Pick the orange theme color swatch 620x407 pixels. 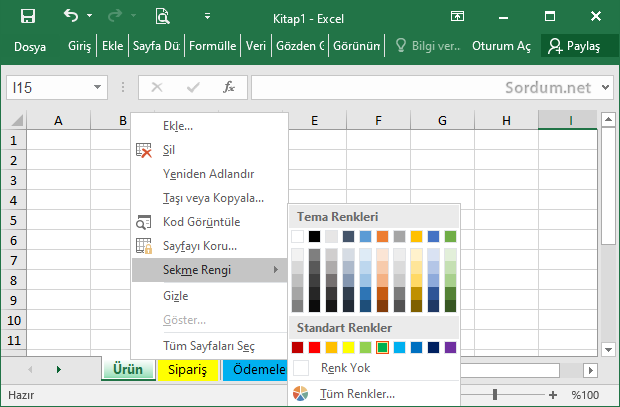coord(382,237)
